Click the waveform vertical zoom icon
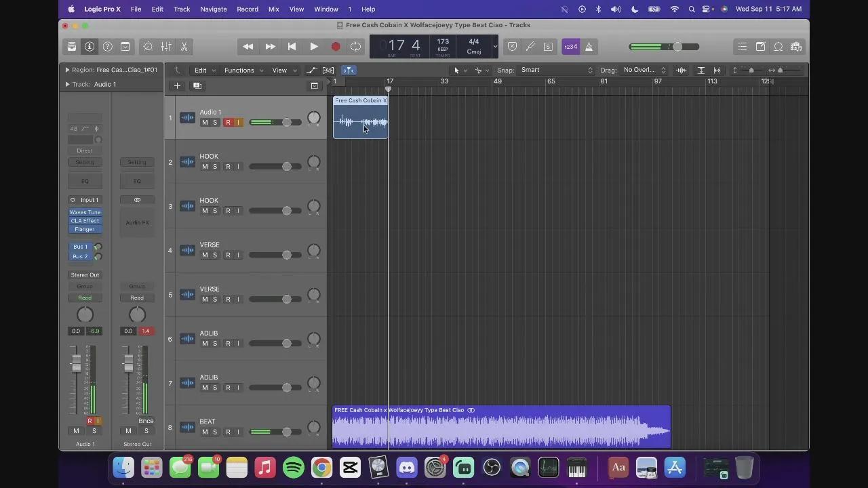Viewport: 868px width, 488px height. click(681, 70)
